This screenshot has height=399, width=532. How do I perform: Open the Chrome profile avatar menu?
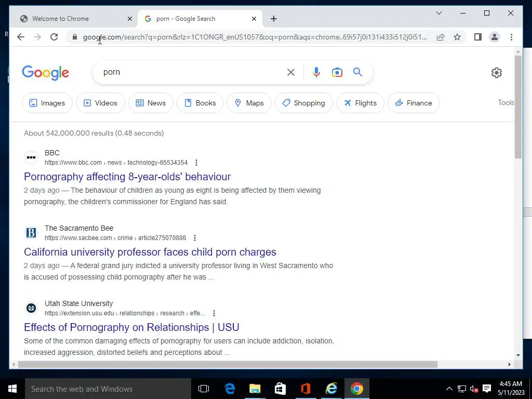coord(495,37)
